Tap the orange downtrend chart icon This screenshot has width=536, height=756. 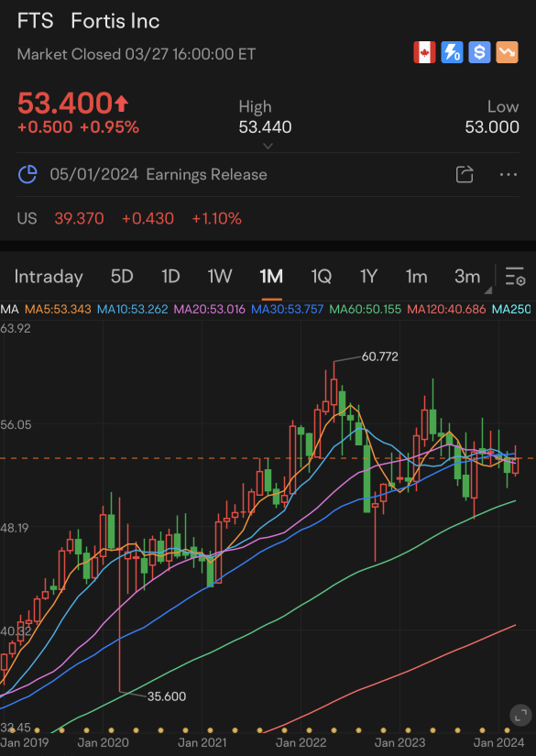(507, 52)
